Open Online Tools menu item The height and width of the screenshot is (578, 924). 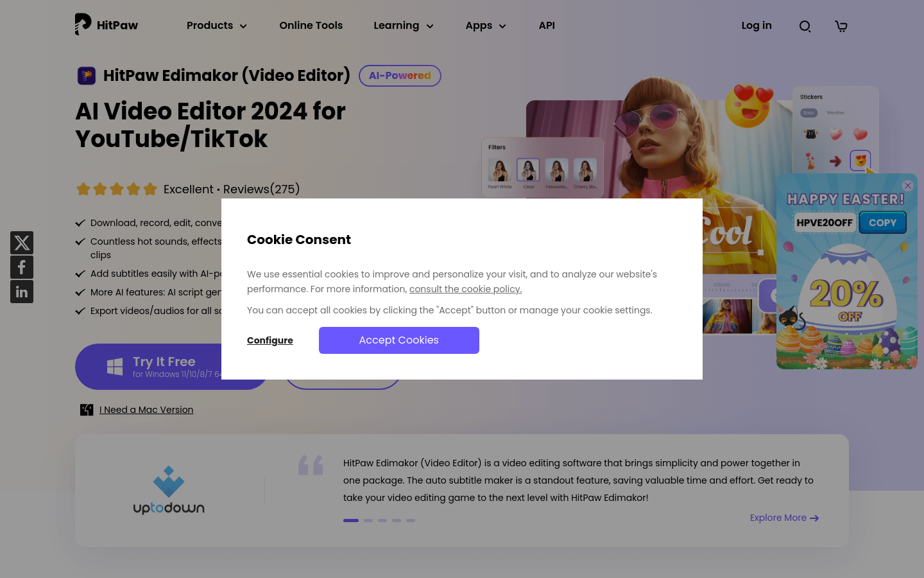tap(311, 26)
